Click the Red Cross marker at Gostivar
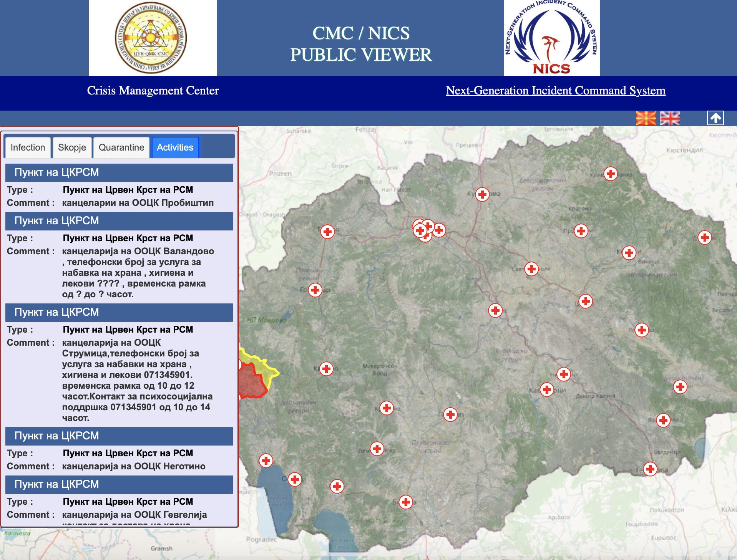 pyautogui.click(x=315, y=290)
